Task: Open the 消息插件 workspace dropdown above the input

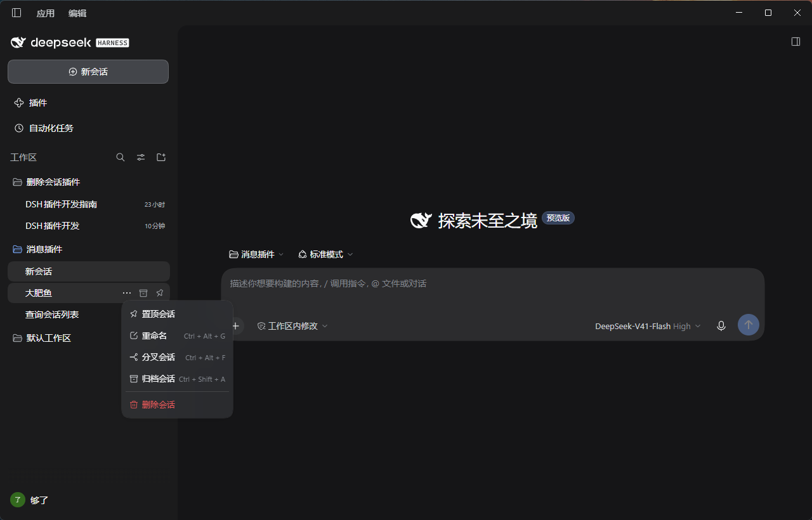Action: [x=256, y=254]
